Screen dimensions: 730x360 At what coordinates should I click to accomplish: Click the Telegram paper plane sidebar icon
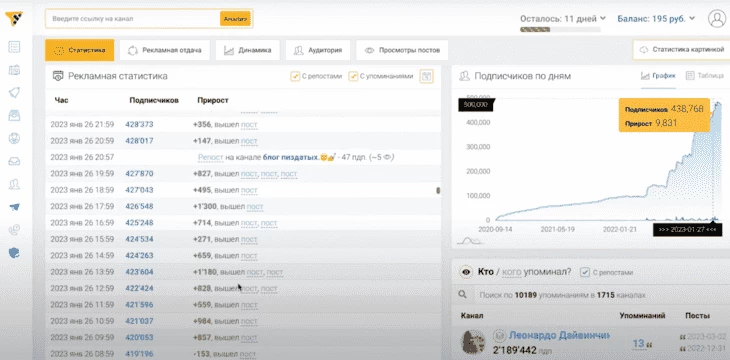coord(14,207)
